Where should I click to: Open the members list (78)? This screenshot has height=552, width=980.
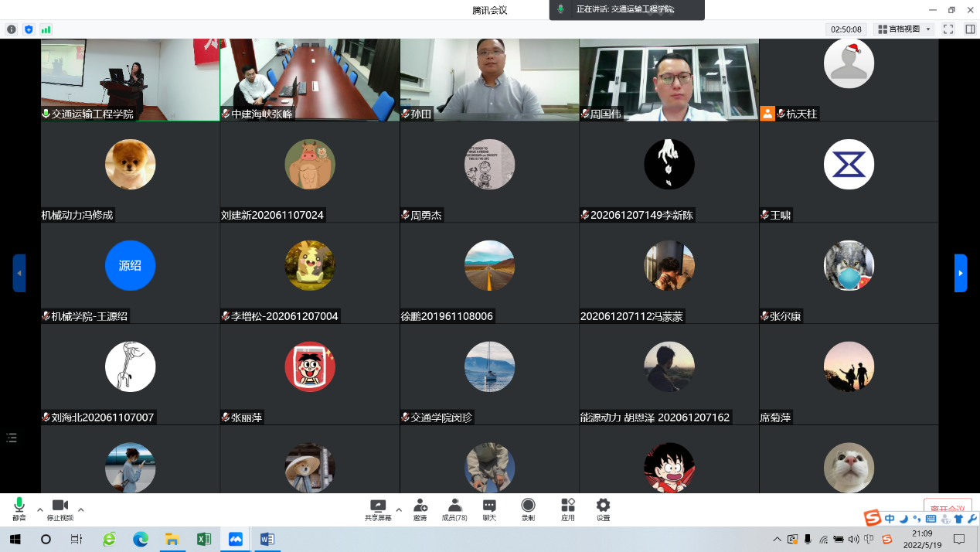454,506
